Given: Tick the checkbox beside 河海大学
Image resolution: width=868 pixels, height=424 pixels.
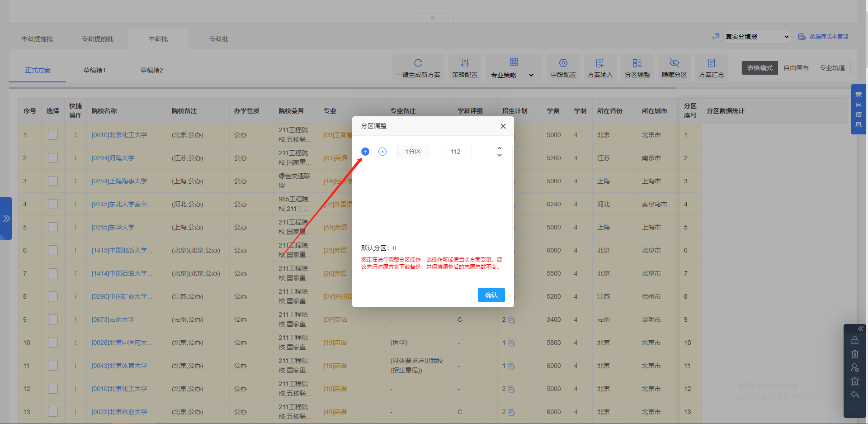Looking at the screenshot, I should tap(52, 158).
